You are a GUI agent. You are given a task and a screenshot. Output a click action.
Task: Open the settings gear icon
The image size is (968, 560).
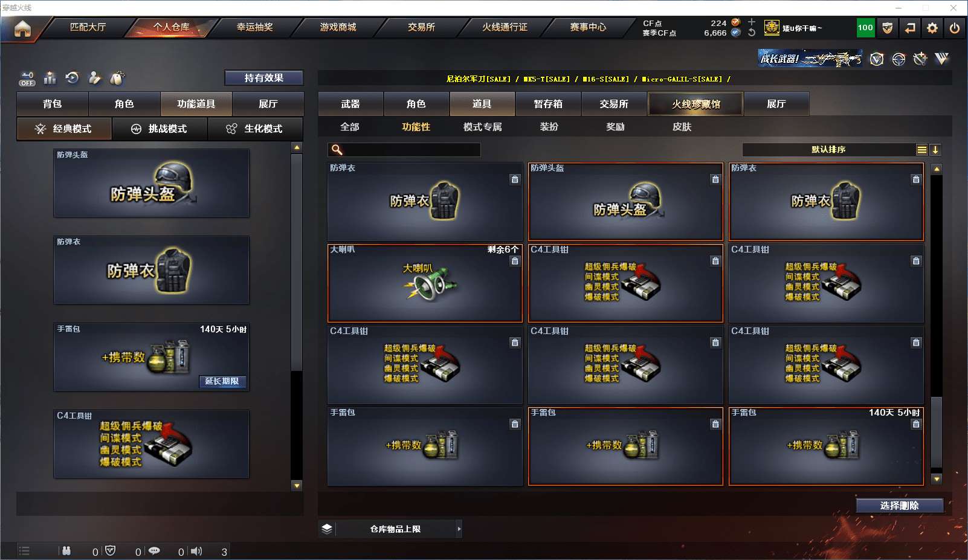tap(932, 28)
